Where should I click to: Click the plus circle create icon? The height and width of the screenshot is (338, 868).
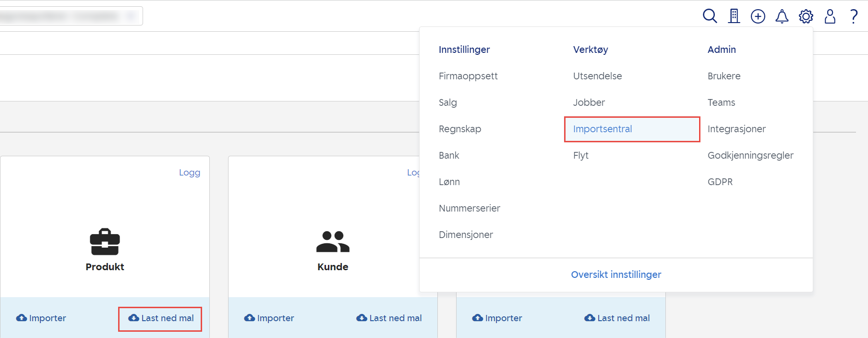758,16
